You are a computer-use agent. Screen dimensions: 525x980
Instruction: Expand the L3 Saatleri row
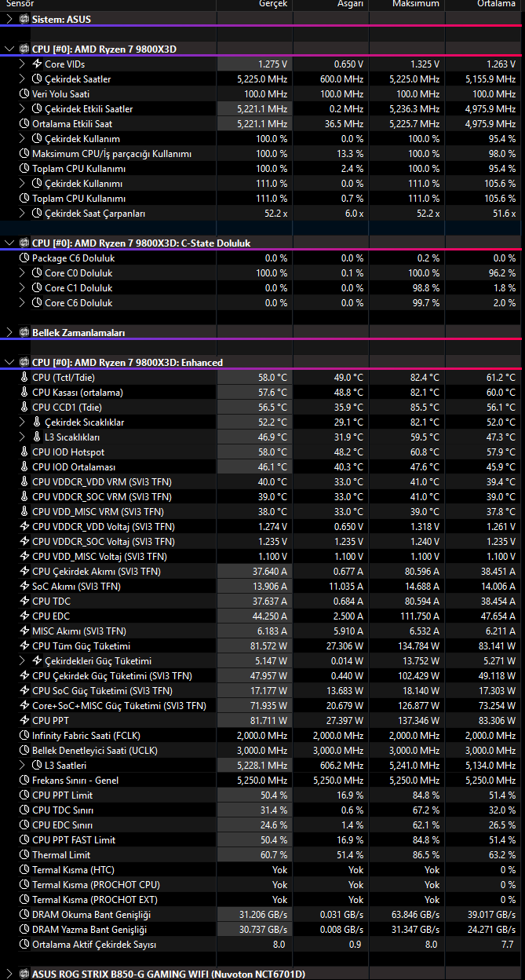coord(23,766)
